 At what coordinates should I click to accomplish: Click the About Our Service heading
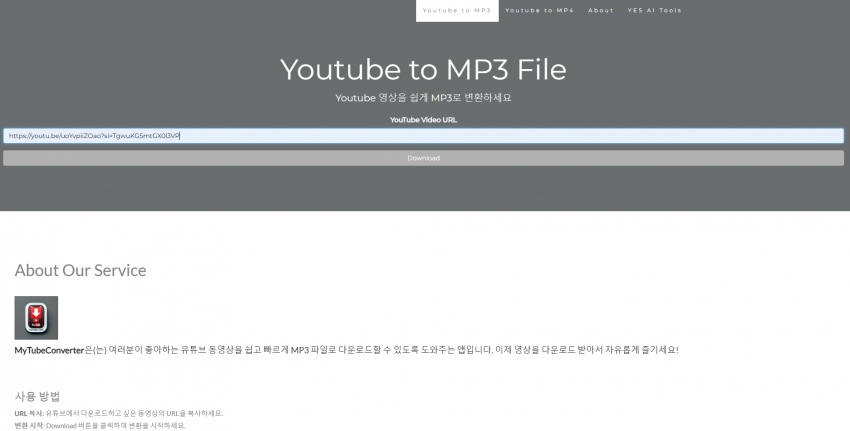[x=80, y=270]
